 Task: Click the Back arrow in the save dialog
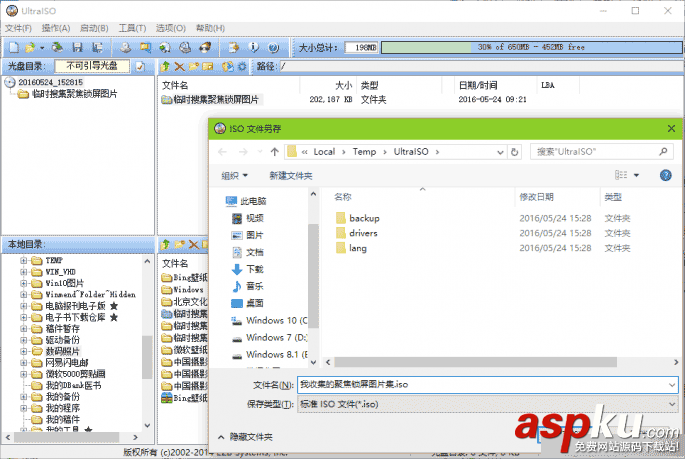(x=222, y=152)
